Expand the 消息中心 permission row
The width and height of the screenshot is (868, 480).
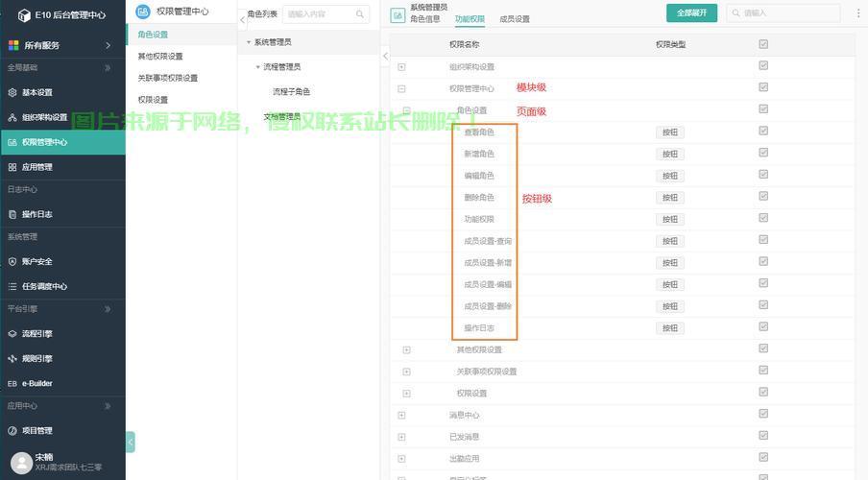point(401,416)
